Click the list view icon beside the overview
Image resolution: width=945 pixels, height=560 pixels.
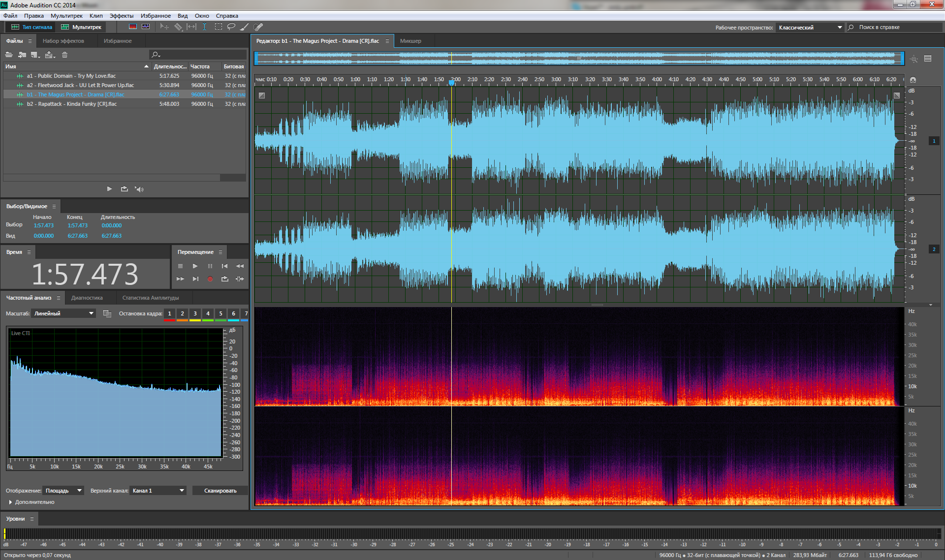click(928, 59)
